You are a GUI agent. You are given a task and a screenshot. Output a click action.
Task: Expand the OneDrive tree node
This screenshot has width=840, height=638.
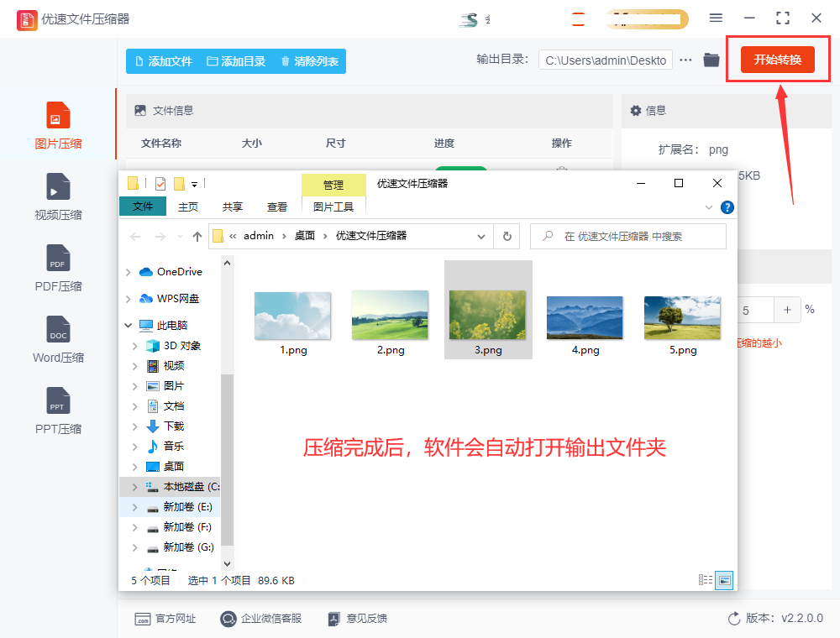coord(129,272)
